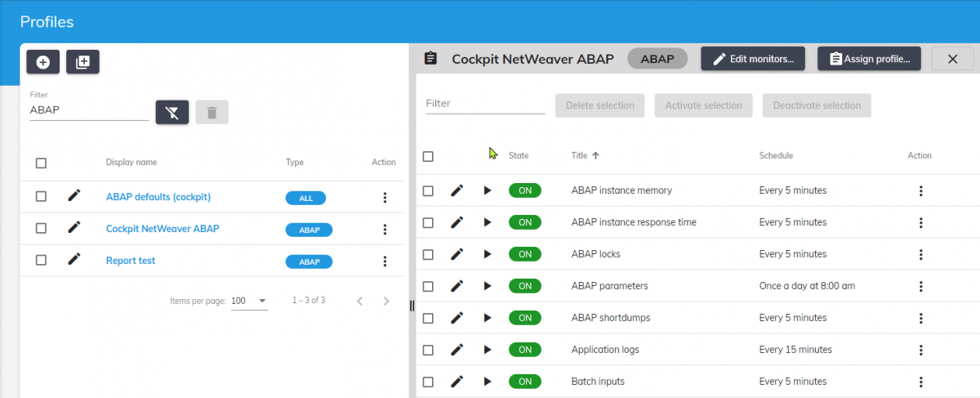Screen dimensions: 980x398
Task: Run the Application logs monitor play icon
Action: (x=488, y=350)
